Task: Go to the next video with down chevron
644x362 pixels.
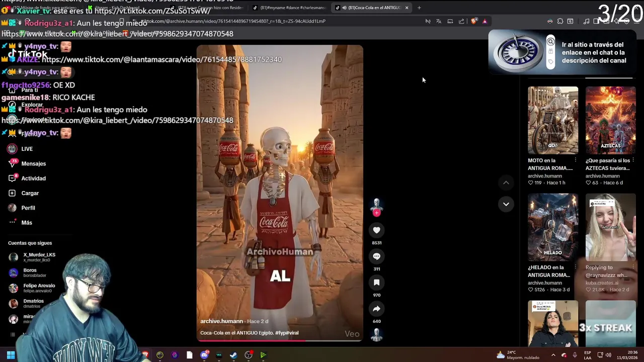Action: pos(506,204)
